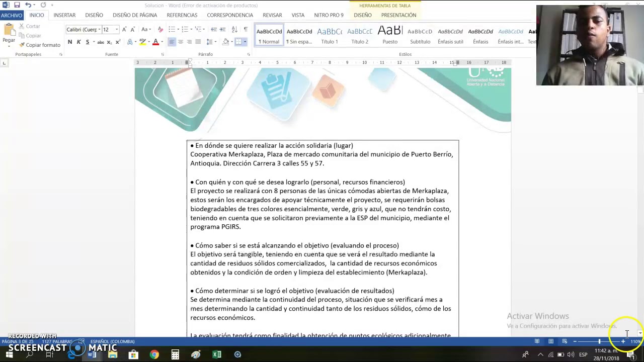644x362 pixels.
Task: Switch to the DISEÑO DE PÁGINA tab
Action: click(x=135, y=15)
